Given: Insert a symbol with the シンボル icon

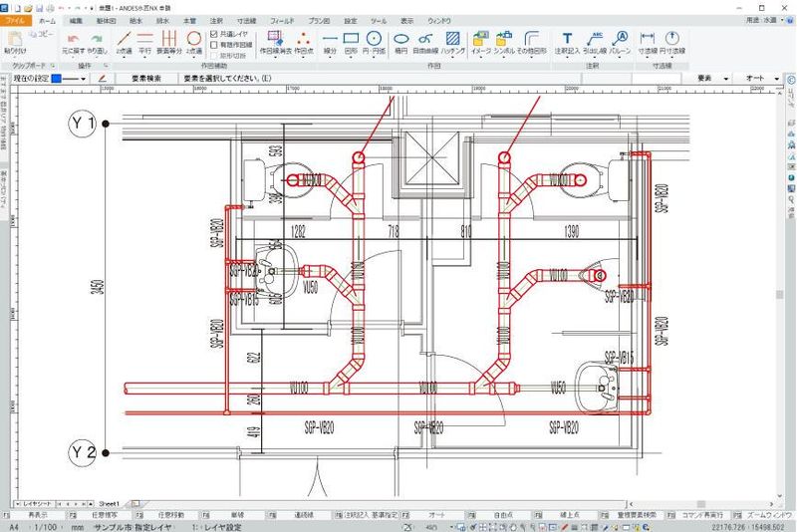Looking at the screenshot, I should 504,43.
